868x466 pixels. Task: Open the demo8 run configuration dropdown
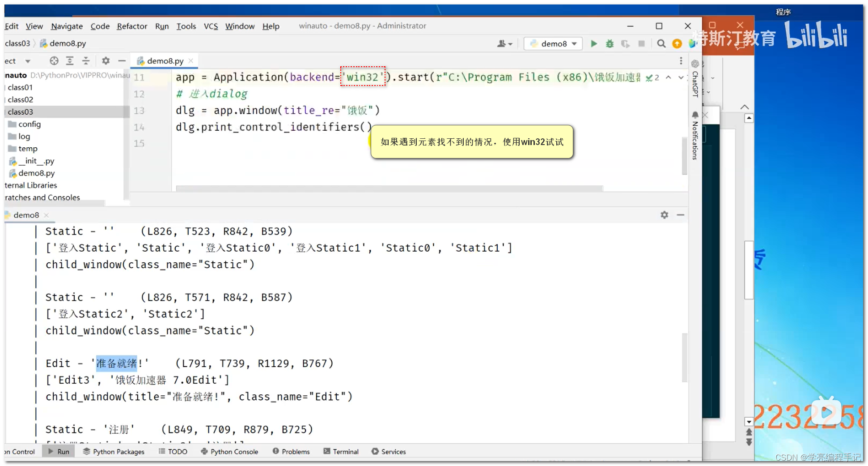coord(553,43)
